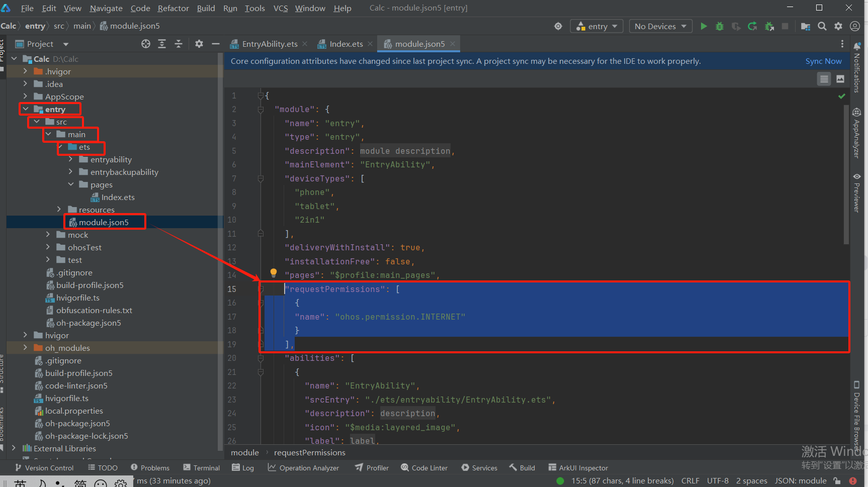Switch editor to text view mode icon
Image resolution: width=868 pixels, height=487 pixels.
pos(824,79)
